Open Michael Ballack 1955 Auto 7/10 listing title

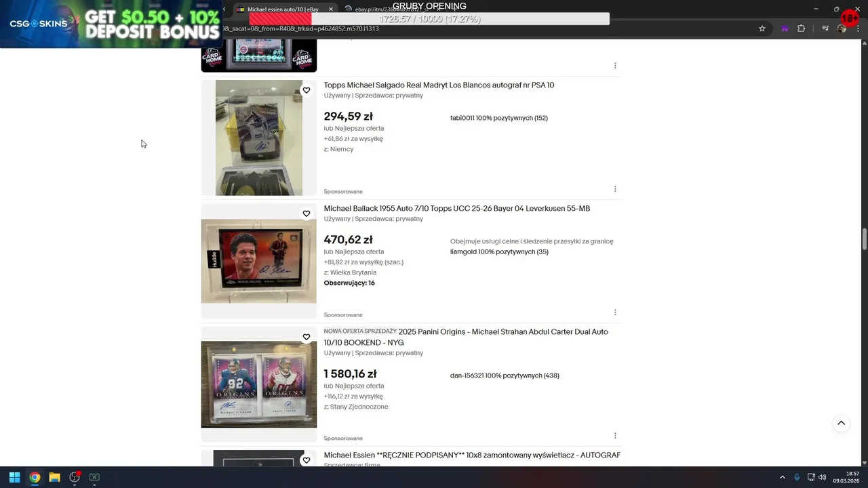[x=457, y=209]
